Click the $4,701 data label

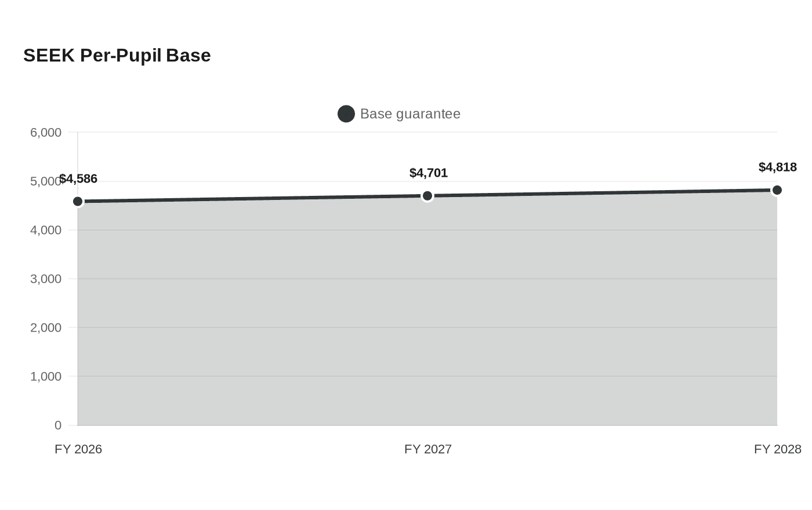(429, 173)
